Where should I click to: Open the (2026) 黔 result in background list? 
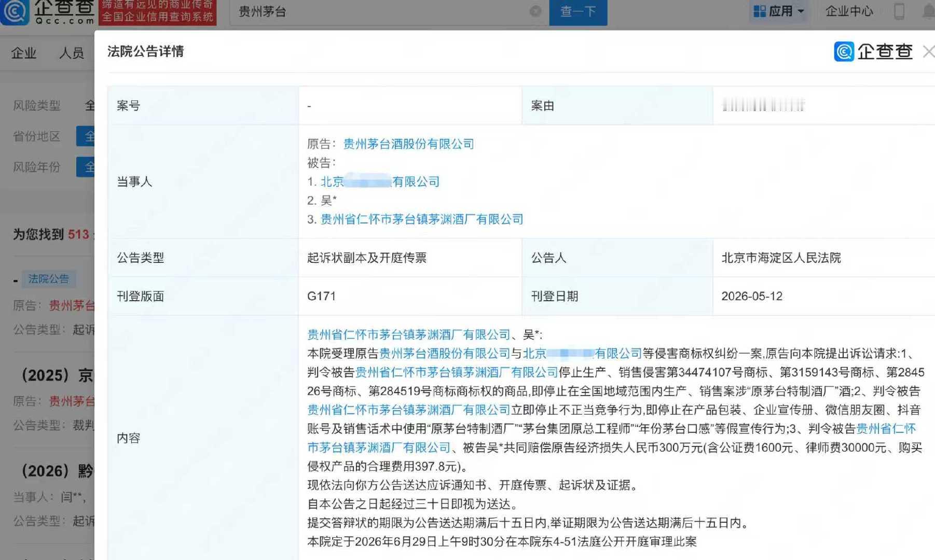[x=56, y=471]
